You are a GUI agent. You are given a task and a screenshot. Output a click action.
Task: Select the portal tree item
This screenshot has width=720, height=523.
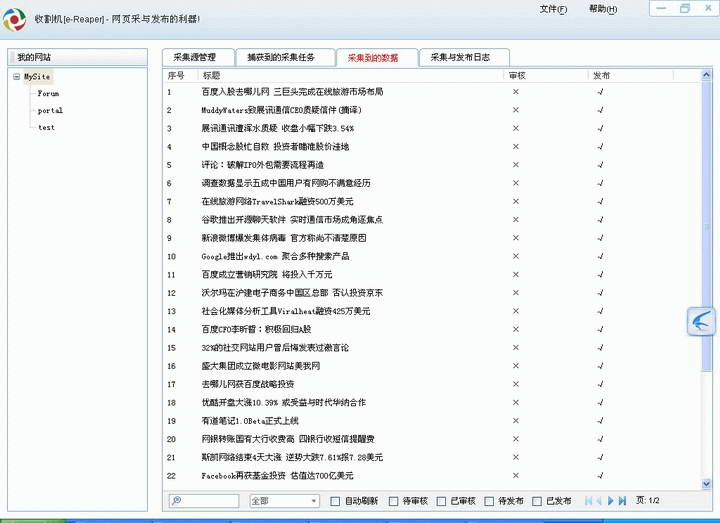click(x=50, y=111)
